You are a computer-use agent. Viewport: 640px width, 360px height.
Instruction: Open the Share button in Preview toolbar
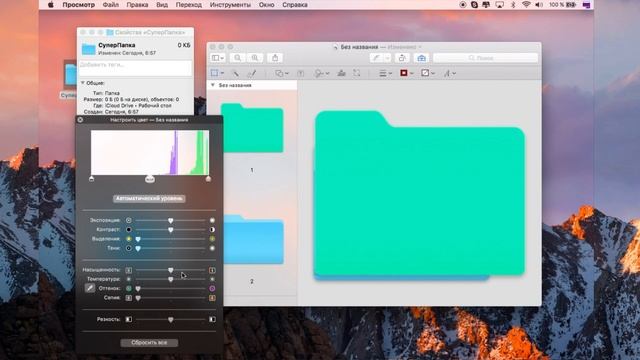(x=275, y=58)
